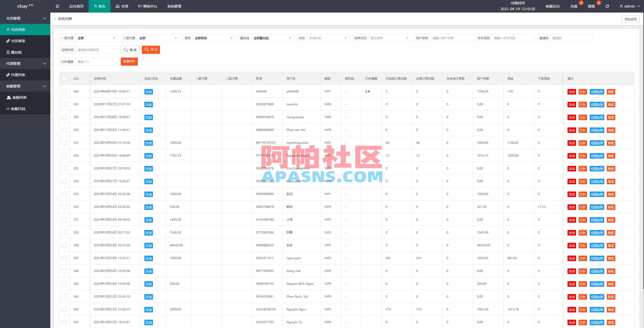Collapse the 会员管理 sidebar section

pyautogui.click(x=25, y=18)
